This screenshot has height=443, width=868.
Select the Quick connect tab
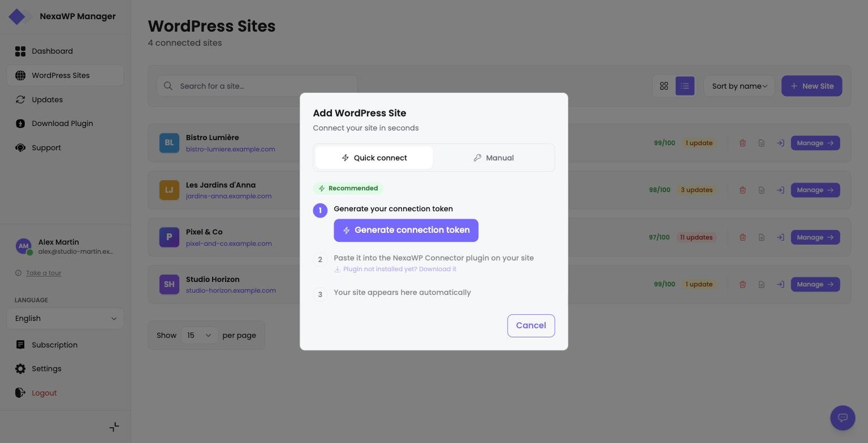click(x=374, y=158)
